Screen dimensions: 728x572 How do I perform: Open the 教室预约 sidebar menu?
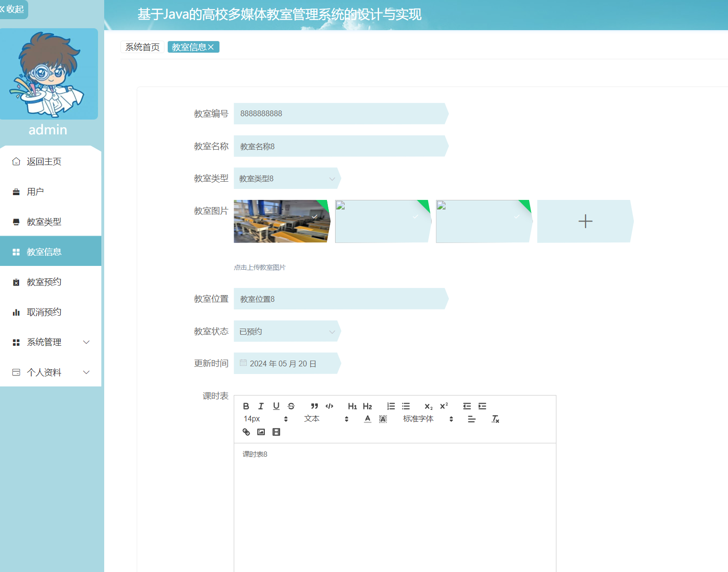[x=51, y=282]
